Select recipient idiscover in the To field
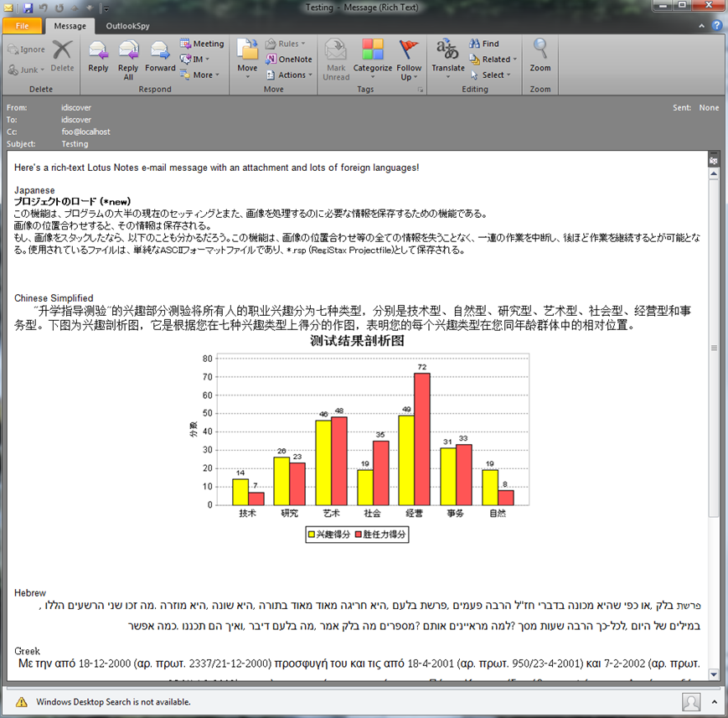The width and height of the screenshot is (728, 718). (76, 120)
